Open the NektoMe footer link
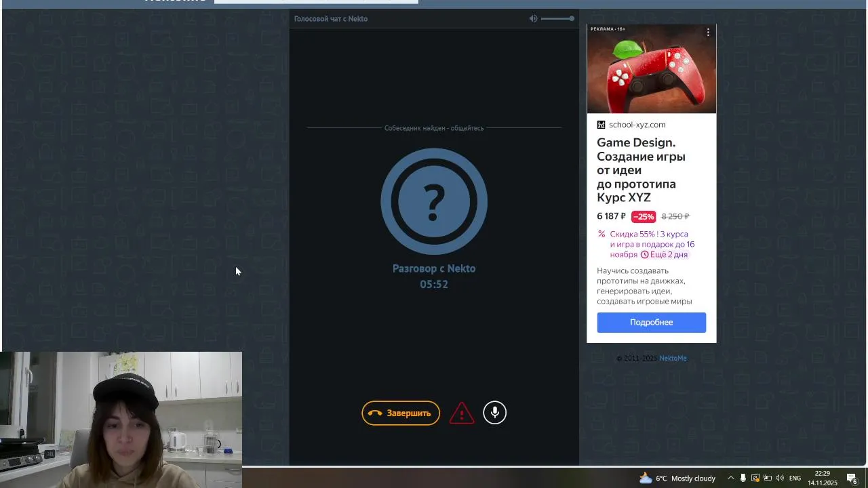The image size is (868, 488). 673,358
